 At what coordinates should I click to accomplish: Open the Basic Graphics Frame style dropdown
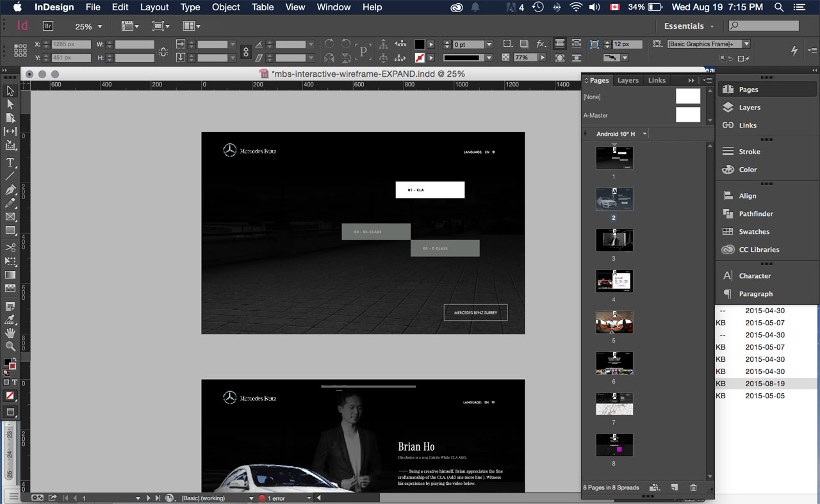746,44
